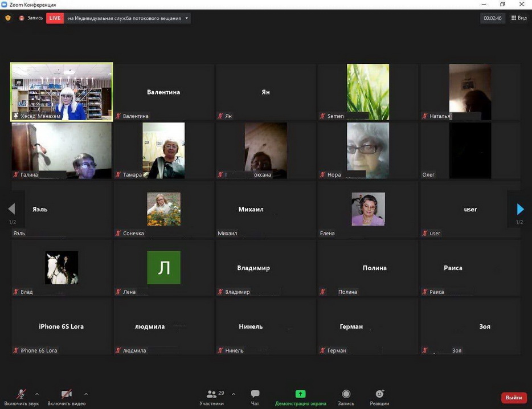Go to previous gallery page arrow

point(11,209)
